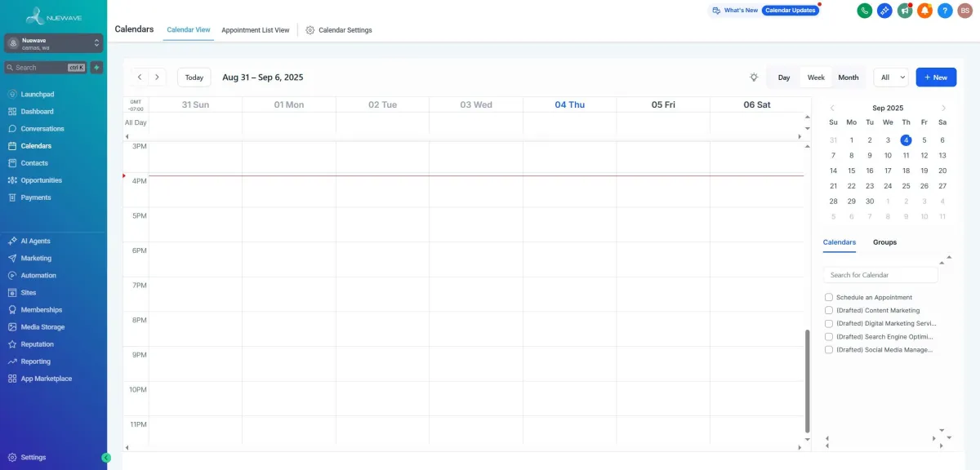This screenshot has height=470, width=980.
Task: Click the Today button
Action: click(194, 78)
